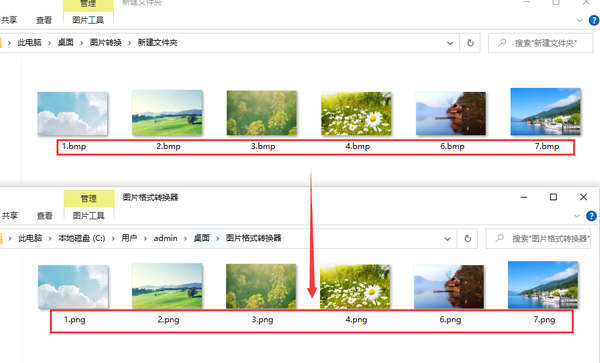Click the 2.bmp file name
The height and width of the screenshot is (363, 600).
(168, 146)
